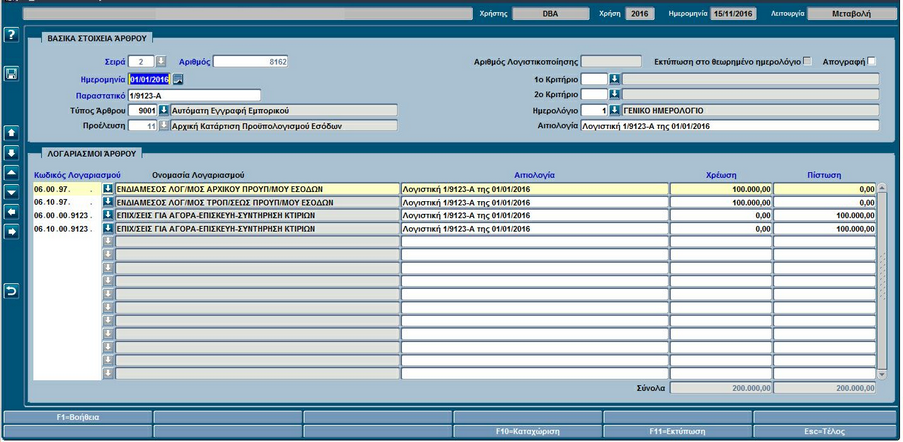
Task: Click the 1ο Κριτήριο code field
Action: tap(594, 79)
